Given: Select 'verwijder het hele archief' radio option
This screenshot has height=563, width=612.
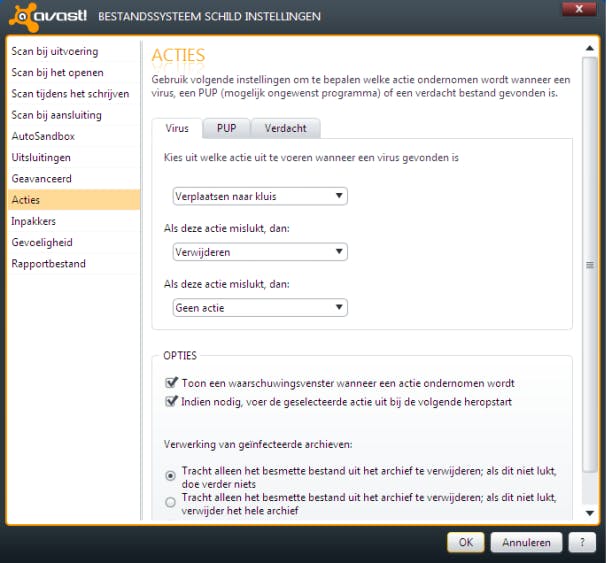Looking at the screenshot, I should coord(170,502).
